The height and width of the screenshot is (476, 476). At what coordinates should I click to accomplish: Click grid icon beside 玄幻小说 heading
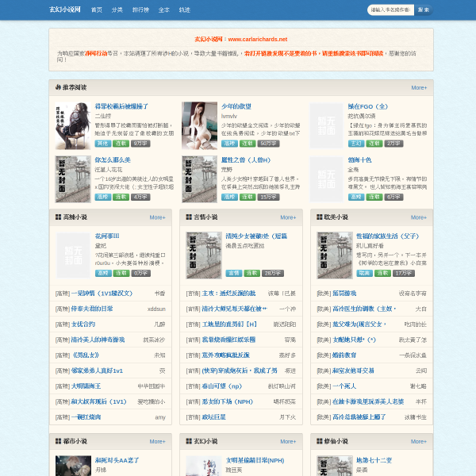[x=189, y=441]
